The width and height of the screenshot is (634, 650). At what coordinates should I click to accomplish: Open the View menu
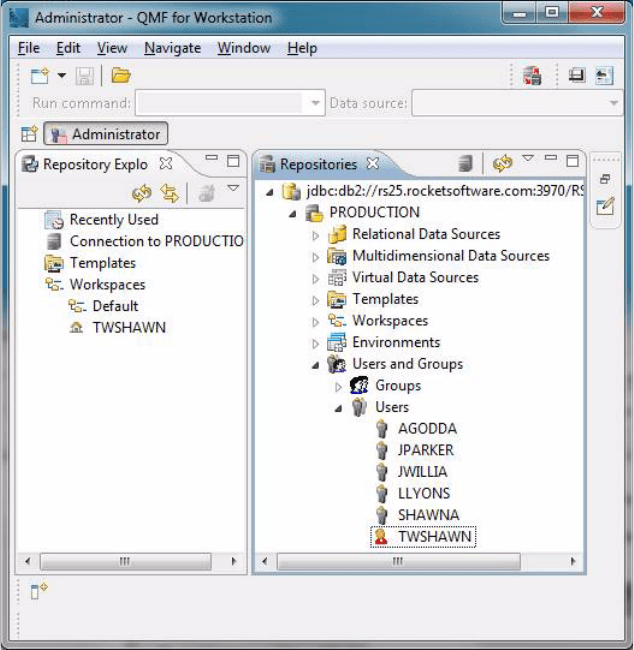tap(112, 48)
